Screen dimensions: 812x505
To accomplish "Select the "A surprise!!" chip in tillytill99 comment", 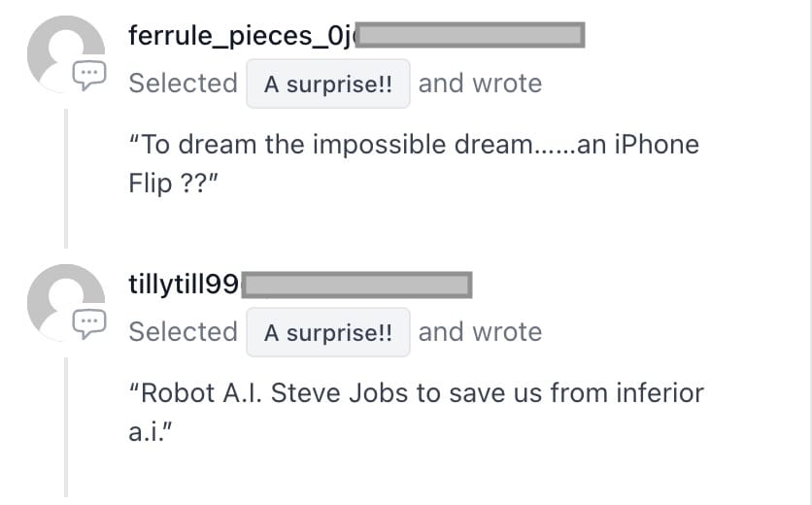I will (328, 332).
